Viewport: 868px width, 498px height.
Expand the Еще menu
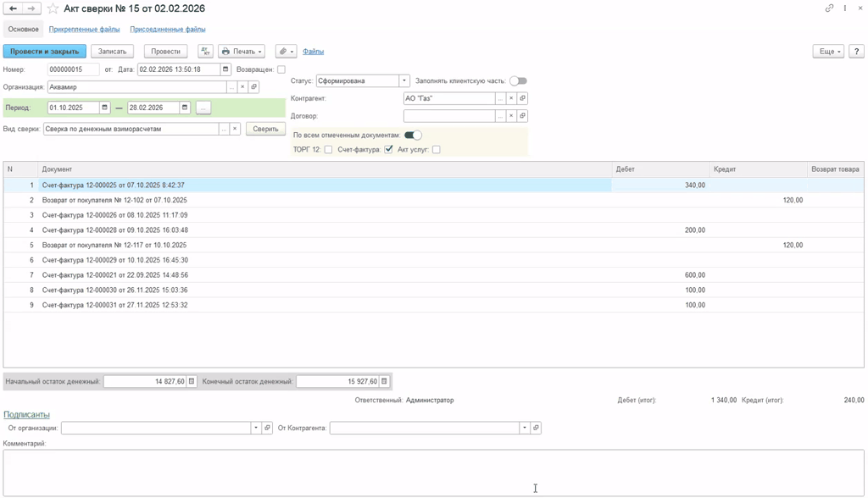[x=827, y=52]
